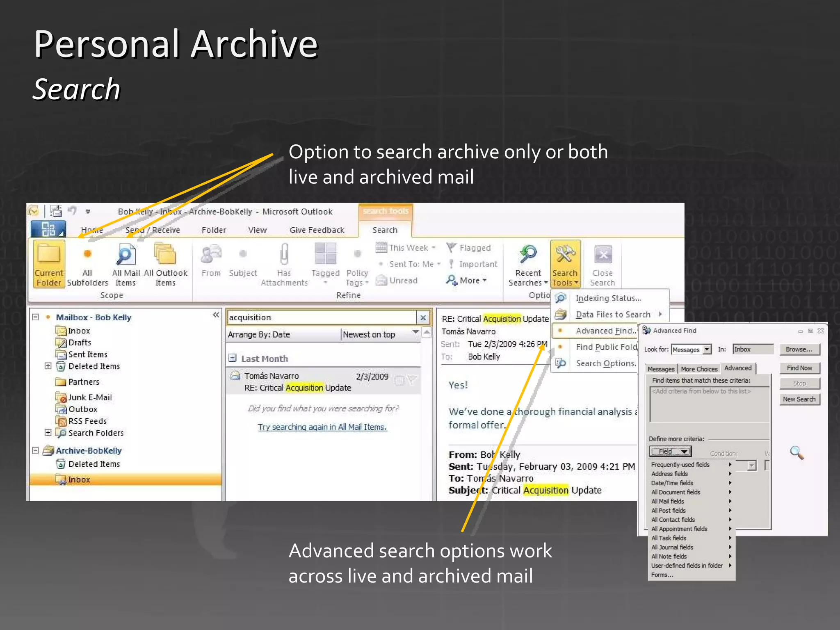Click in the acquisition search field

[x=322, y=317]
